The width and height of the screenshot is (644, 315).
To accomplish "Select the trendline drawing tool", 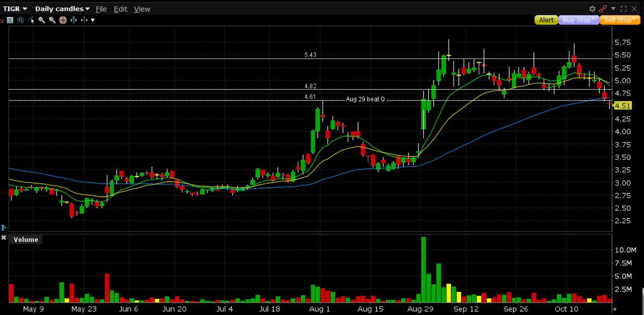I will [31, 20].
